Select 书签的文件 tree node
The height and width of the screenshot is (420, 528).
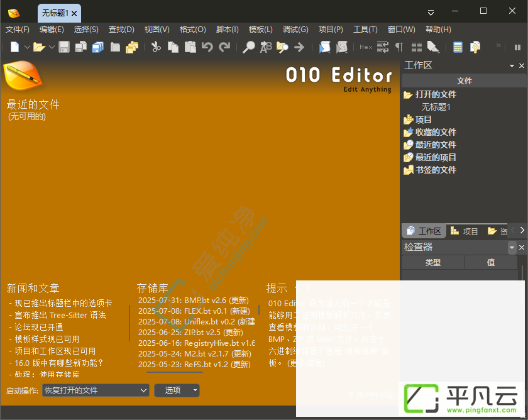coord(436,170)
